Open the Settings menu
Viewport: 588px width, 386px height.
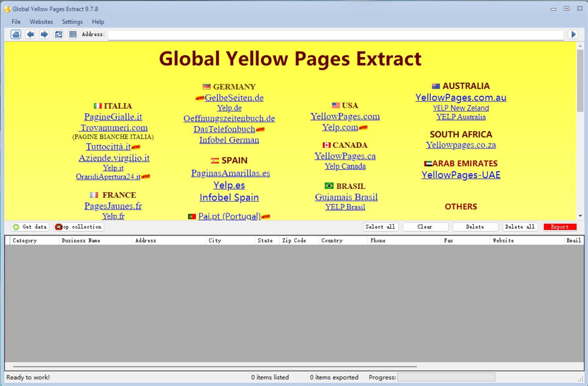[72, 22]
